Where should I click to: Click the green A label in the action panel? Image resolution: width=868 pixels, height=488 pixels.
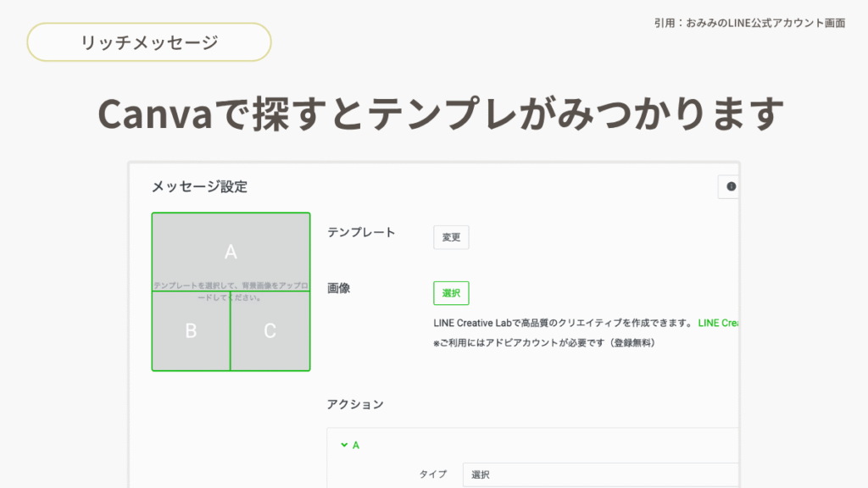pyautogui.click(x=356, y=445)
